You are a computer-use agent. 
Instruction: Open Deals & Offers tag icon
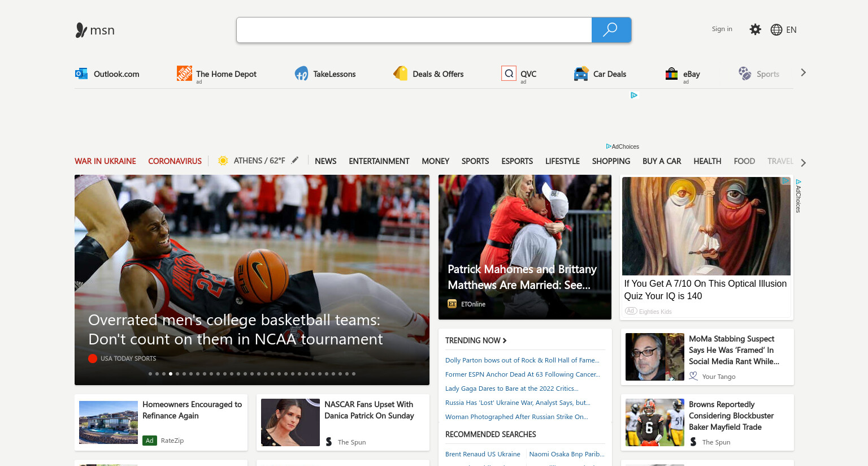click(400, 74)
